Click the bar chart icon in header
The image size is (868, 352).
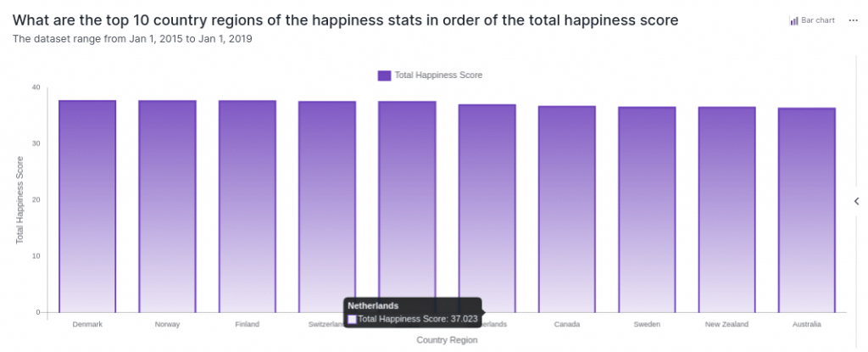pyautogui.click(x=794, y=20)
